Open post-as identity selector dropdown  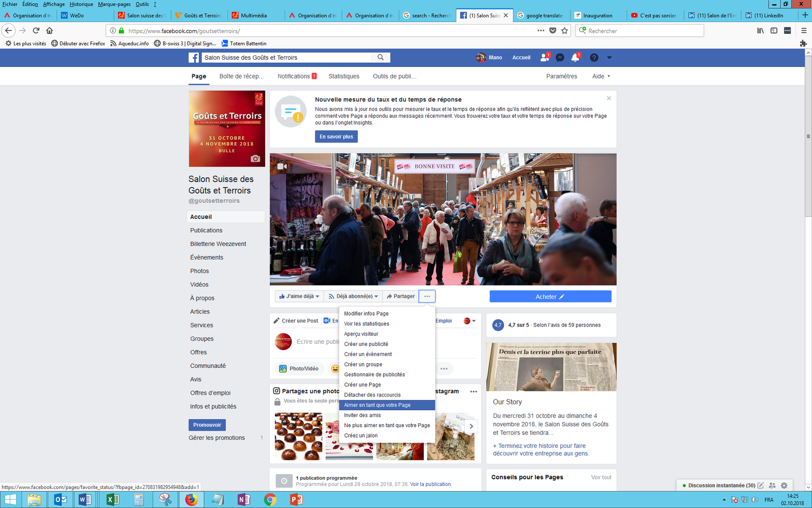click(469, 321)
